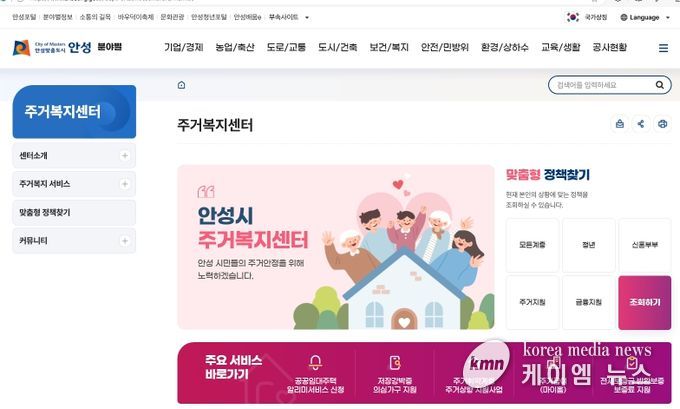Open the 보건/복지 menu
680x409 pixels.
coord(389,47)
